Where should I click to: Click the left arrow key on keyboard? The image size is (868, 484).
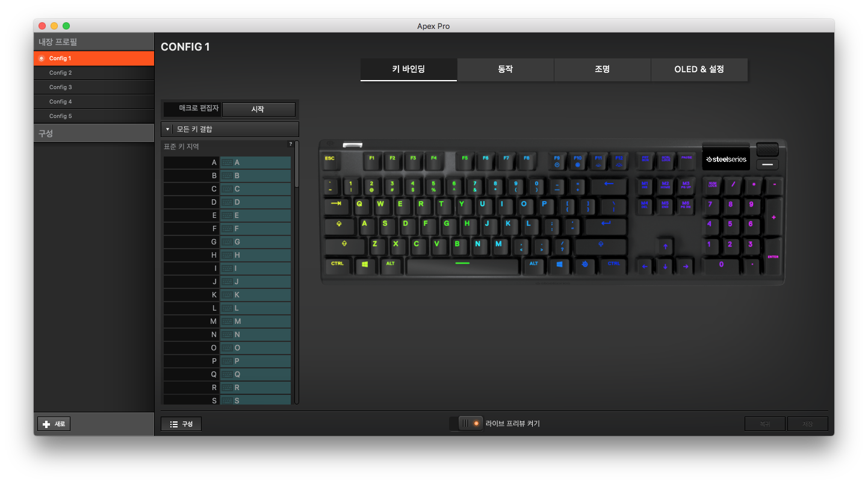645,265
